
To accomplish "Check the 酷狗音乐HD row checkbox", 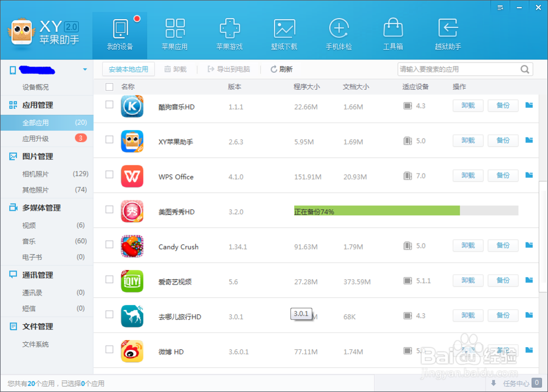I will (110, 105).
